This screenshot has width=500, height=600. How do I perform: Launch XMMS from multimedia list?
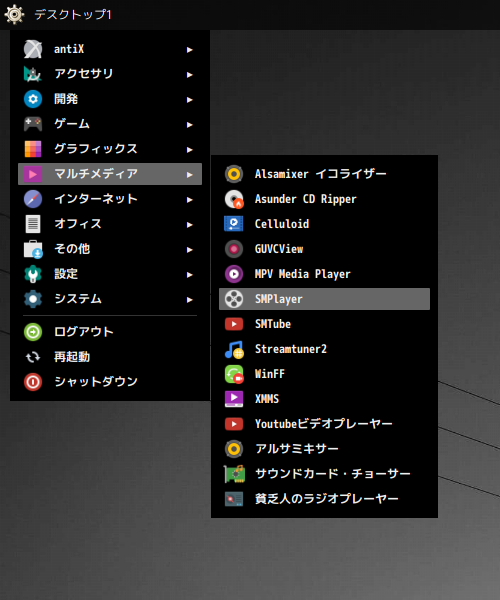point(324,399)
